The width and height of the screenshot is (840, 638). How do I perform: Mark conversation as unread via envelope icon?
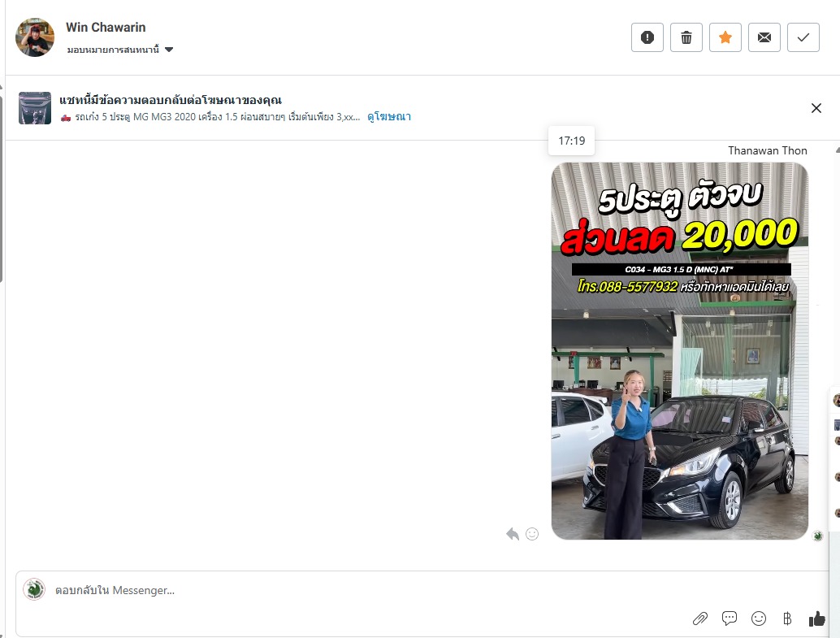pos(764,37)
